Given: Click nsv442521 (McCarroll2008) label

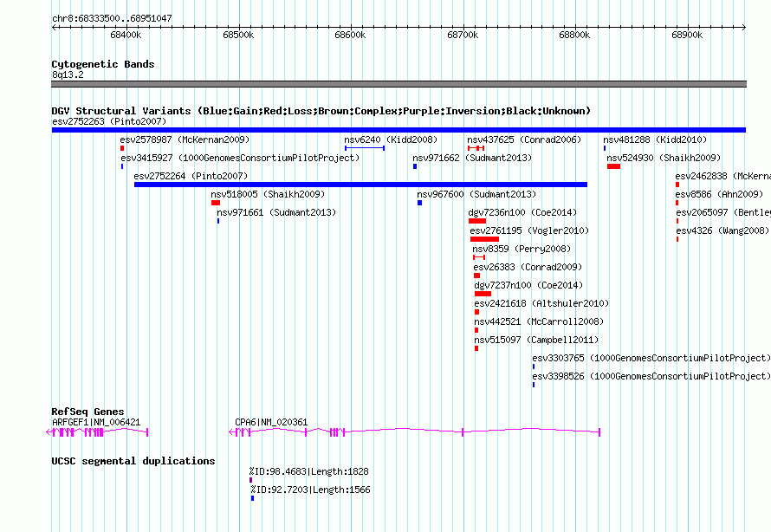Looking at the screenshot, I should point(539,321).
